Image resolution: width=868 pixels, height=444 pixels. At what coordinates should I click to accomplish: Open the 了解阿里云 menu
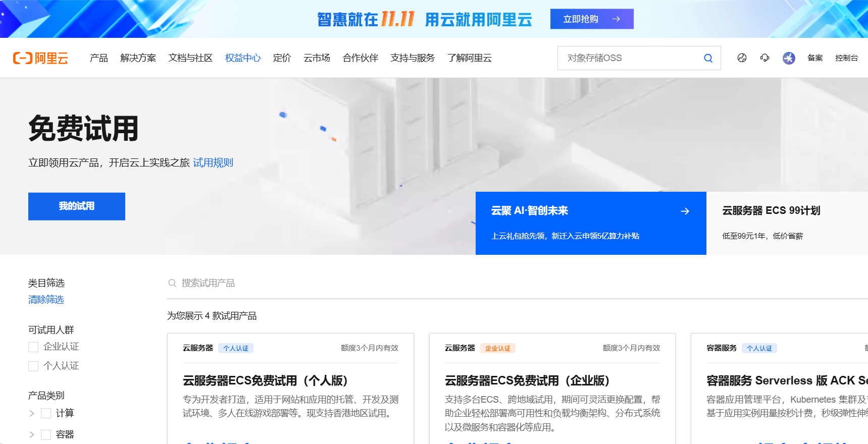[470, 58]
